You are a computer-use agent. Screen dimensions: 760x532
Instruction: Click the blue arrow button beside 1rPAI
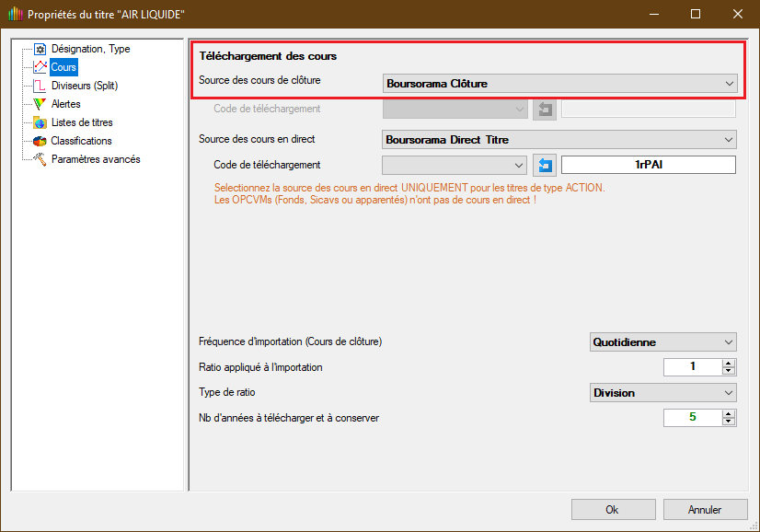545,165
